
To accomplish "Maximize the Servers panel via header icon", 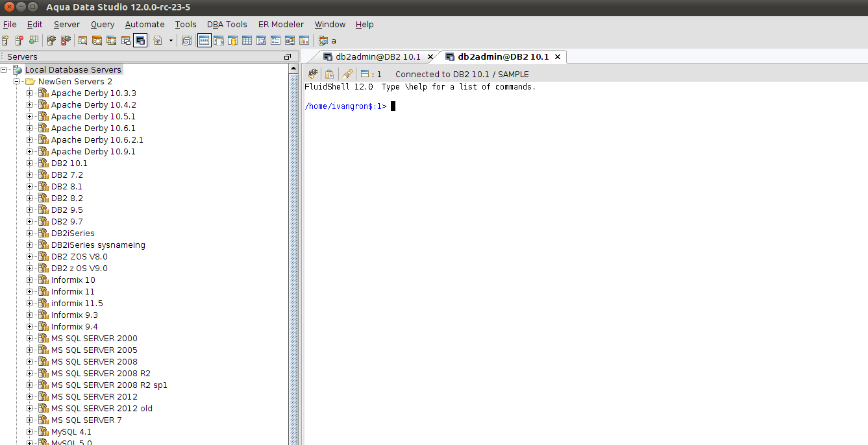I will (288, 57).
